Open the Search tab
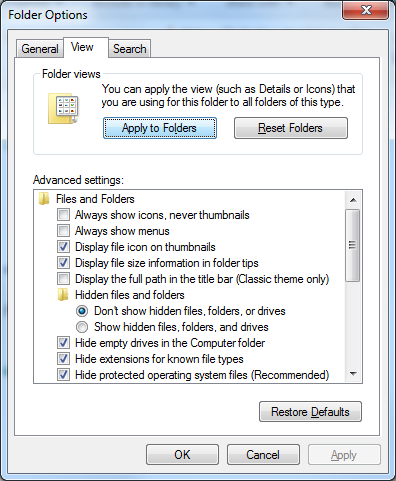Screen dimensions: 396x481 coord(130,49)
